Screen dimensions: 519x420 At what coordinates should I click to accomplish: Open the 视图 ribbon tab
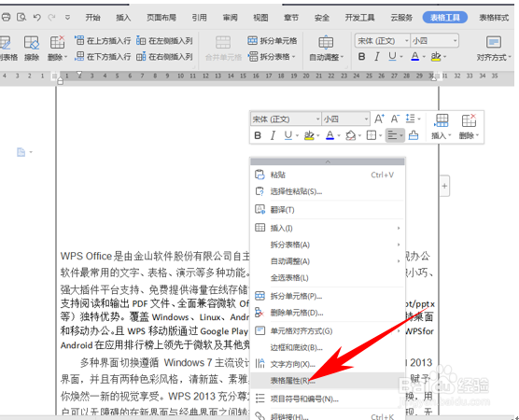point(260,18)
